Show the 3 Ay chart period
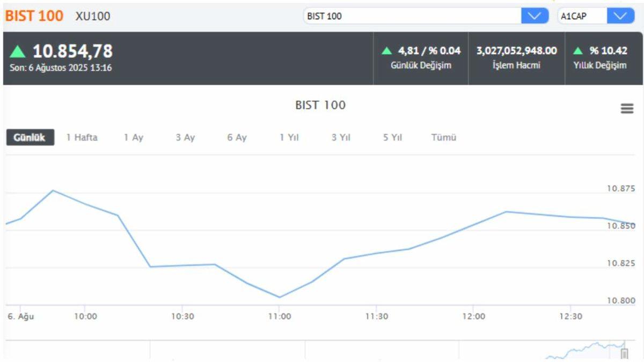The height and width of the screenshot is (362, 644). click(x=185, y=137)
